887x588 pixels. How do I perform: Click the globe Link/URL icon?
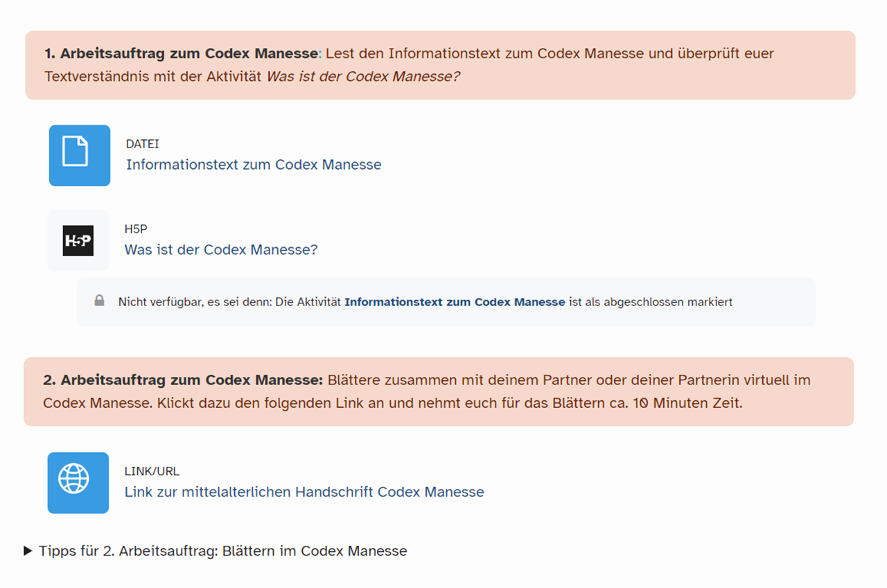tap(78, 483)
